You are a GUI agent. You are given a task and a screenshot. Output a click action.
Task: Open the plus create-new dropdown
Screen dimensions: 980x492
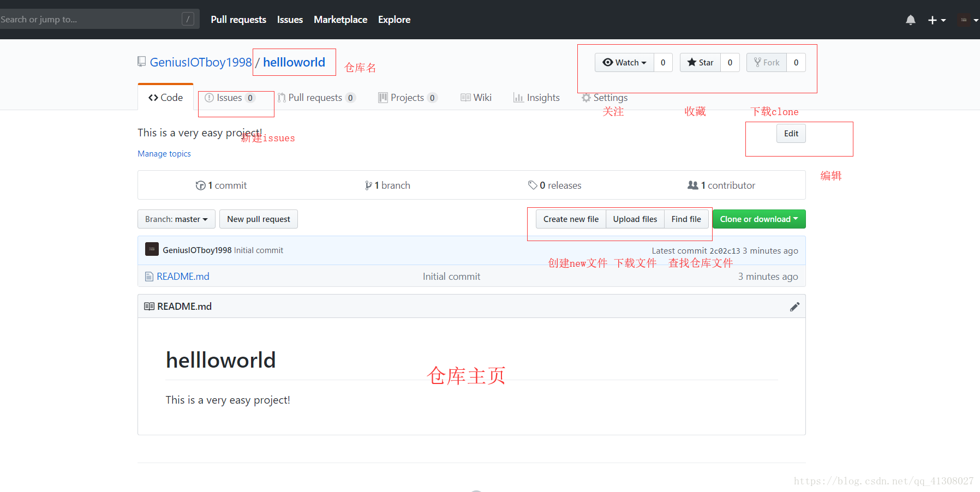936,20
